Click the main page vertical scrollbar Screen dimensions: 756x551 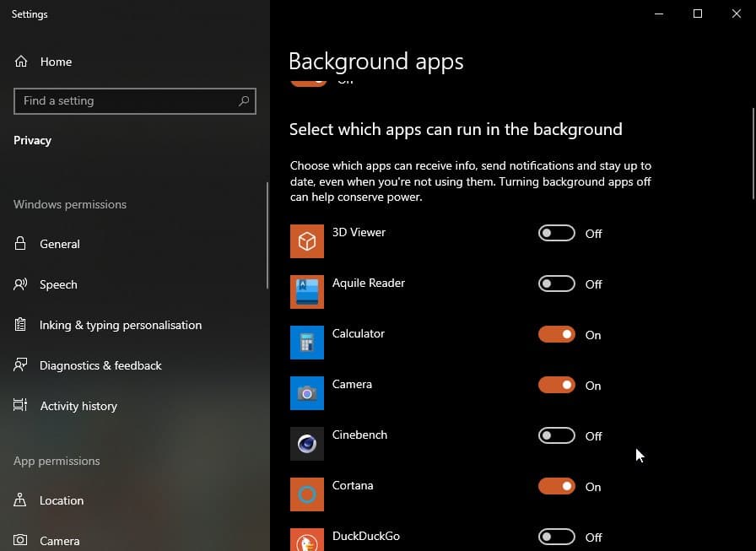[x=753, y=154]
